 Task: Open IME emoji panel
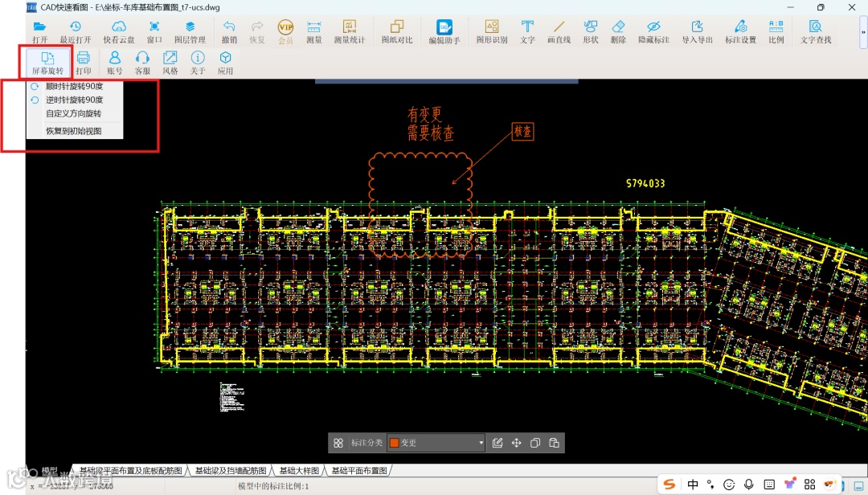click(729, 485)
